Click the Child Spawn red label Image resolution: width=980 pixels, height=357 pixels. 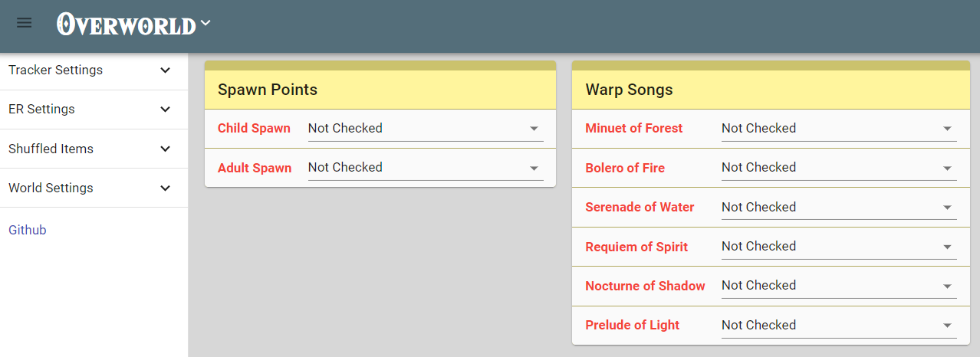coord(254,128)
